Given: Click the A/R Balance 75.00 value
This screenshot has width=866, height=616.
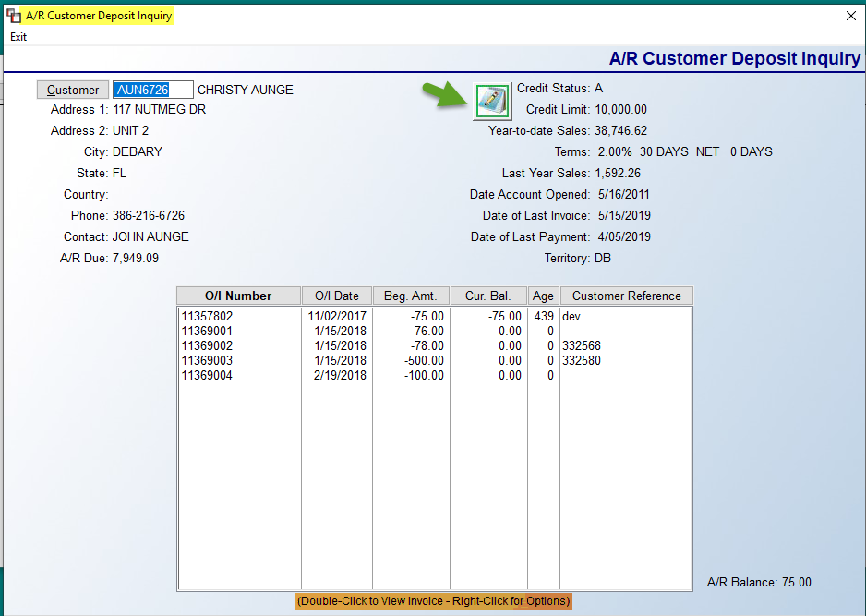Looking at the screenshot, I should point(797,583).
